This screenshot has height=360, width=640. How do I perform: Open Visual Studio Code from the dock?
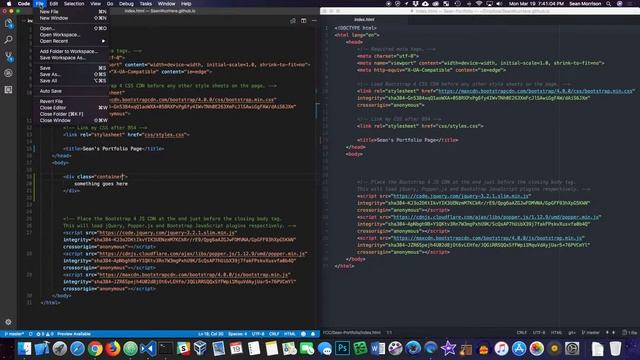[x=148, y=349]
